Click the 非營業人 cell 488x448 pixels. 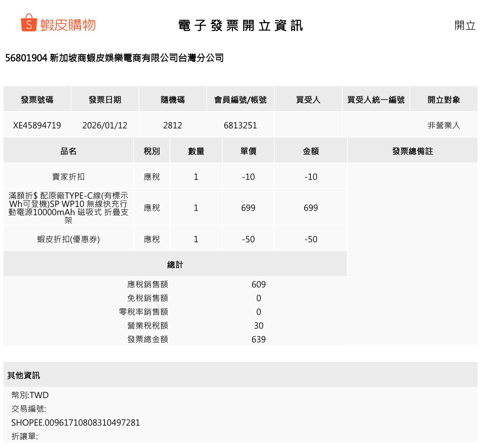(444, 125)
